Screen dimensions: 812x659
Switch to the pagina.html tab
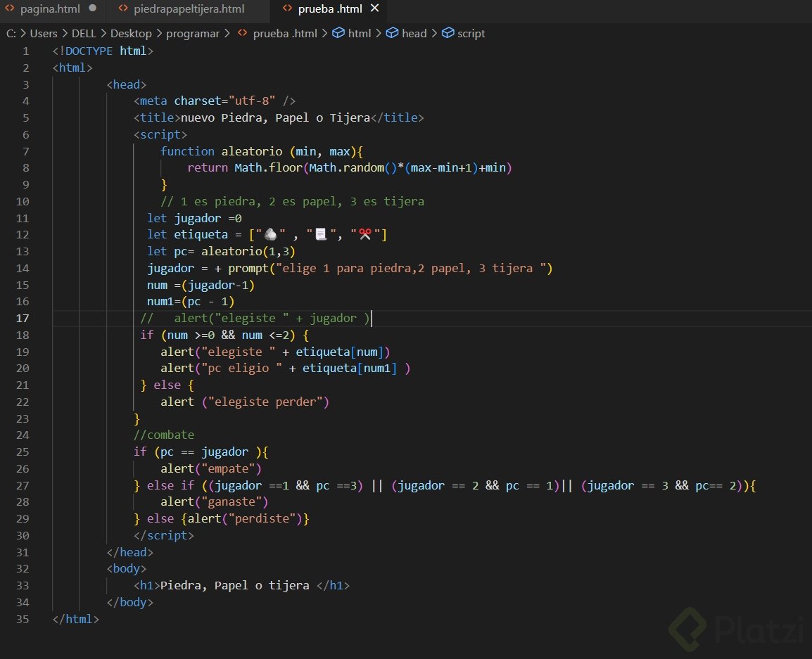50,9
